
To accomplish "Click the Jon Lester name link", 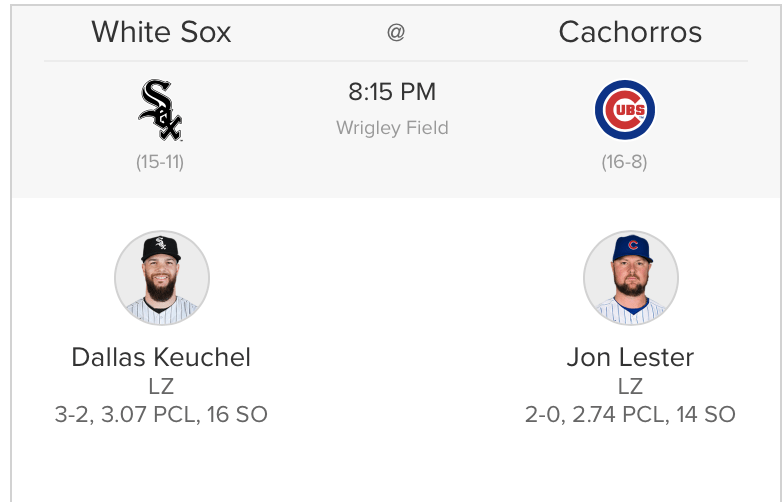I will point(630,357).
